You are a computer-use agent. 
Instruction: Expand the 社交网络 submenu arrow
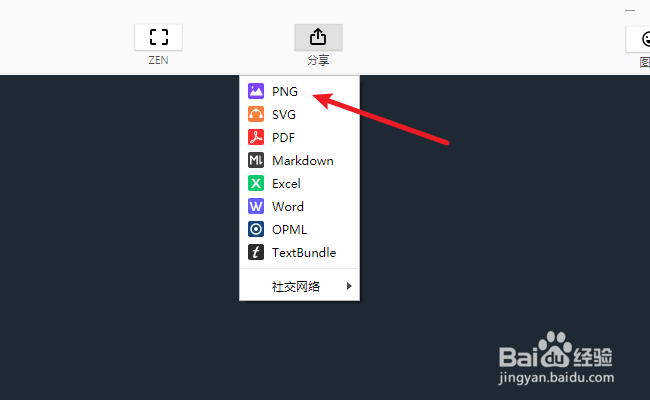(x=349, y=286)
